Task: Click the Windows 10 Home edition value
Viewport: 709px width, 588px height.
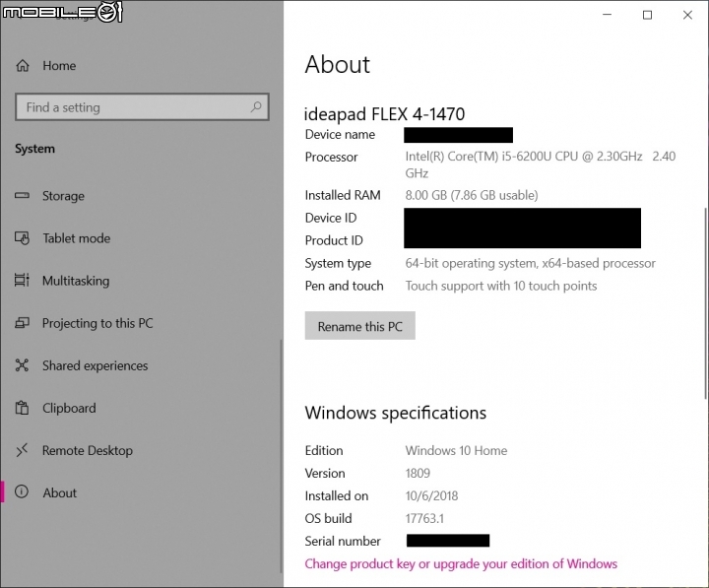Action: point(456,450)
